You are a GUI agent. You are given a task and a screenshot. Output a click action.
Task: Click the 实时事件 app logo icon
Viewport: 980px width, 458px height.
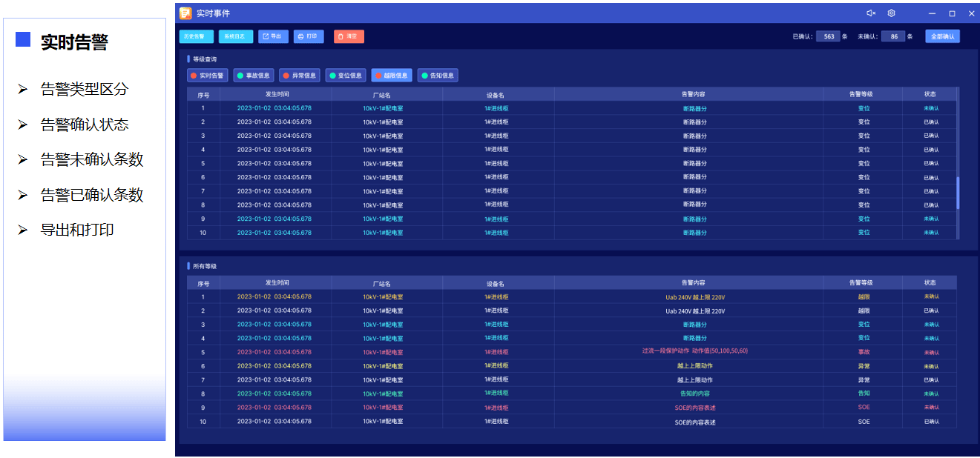[x=185, y=13]
